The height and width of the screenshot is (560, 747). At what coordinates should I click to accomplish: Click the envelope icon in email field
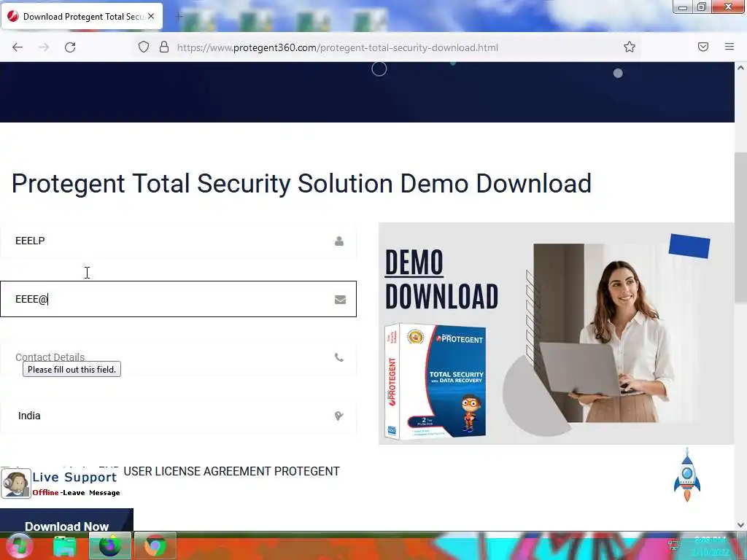click(340, 300)
